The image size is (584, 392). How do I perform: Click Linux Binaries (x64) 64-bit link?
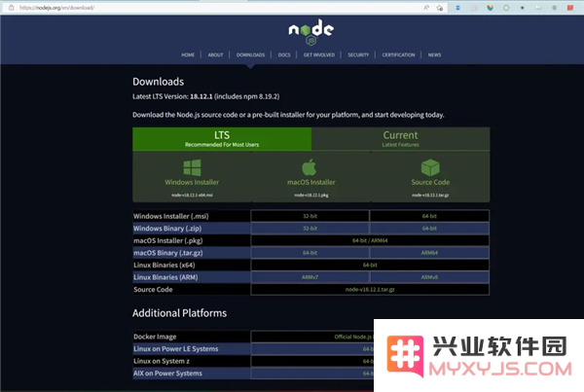(370, 265)
